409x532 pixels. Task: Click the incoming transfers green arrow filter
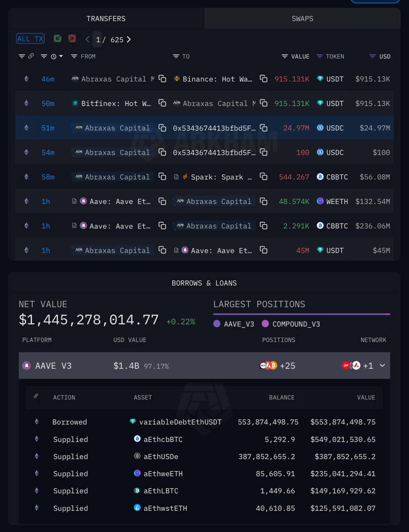[x=58, y=39]
